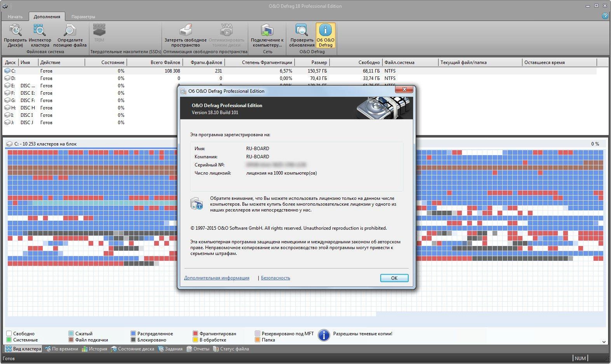The height and width of the screenshot is (364, 611).
Task: Open the По времени bottom tab
Action: 61,349
